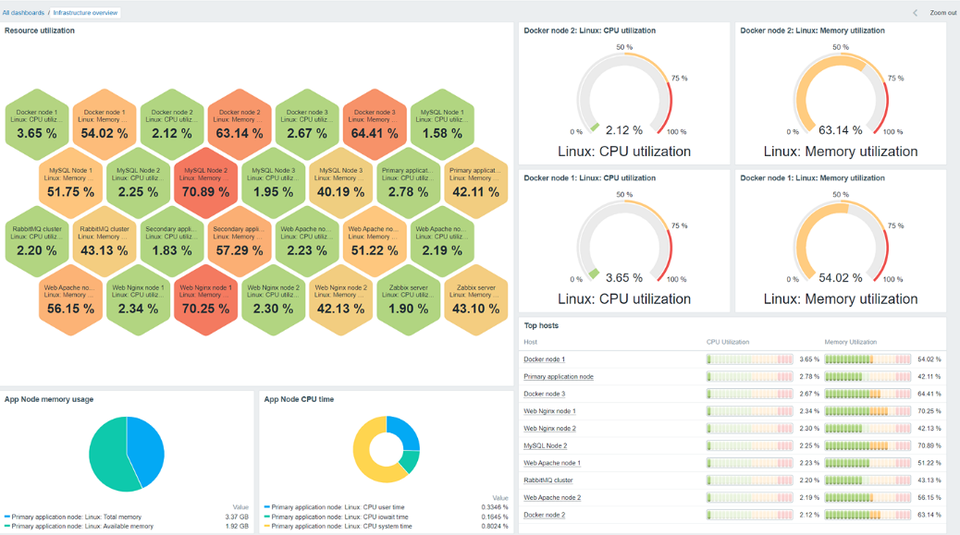This screenshot has height=535, width=960.
Task: Open Web Apache node 2 host link
Action: point(552,498)
